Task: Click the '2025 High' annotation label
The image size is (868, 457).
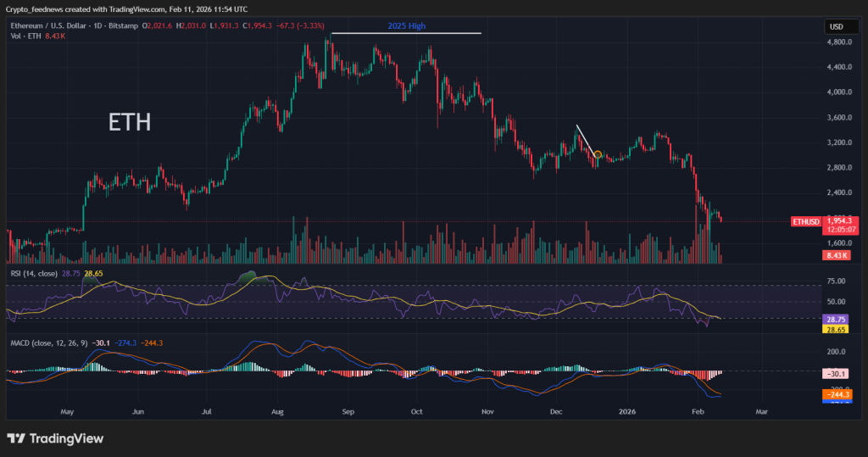Action: point(407,26)
